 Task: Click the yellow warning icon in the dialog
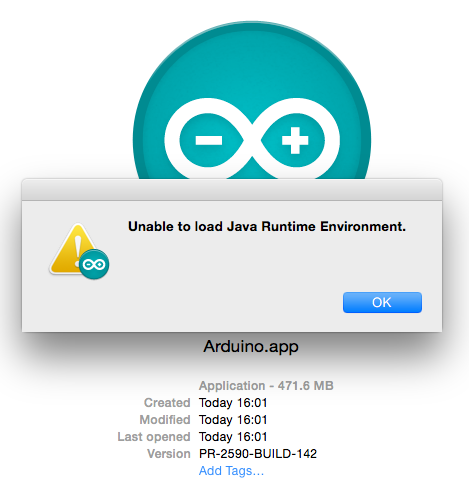[79, 251]
